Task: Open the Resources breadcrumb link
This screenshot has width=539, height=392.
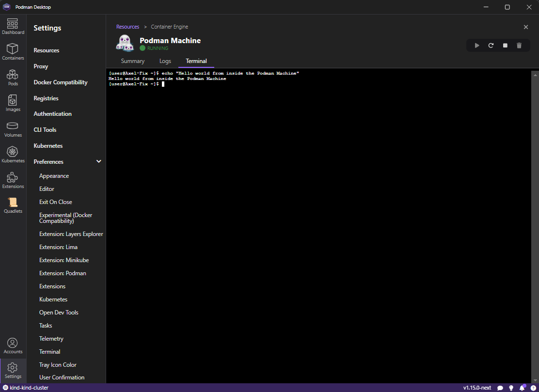Action: [127, 27]
